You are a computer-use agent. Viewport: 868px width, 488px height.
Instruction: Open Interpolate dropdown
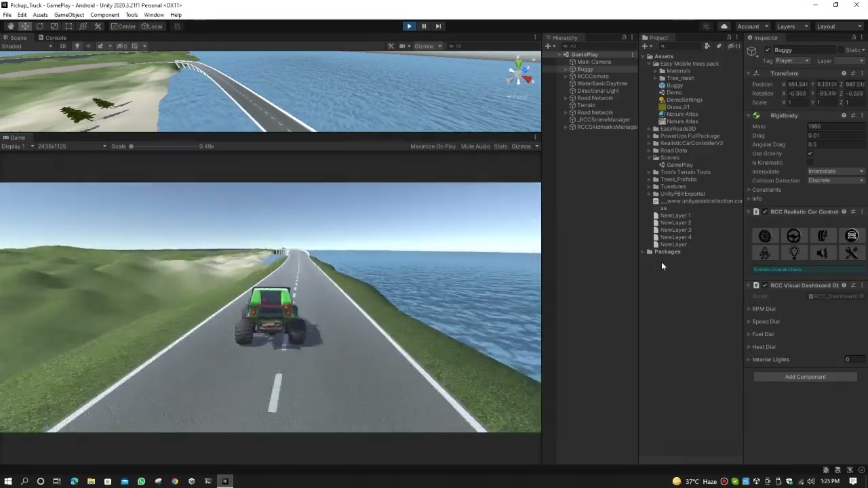tap(836, 171)
